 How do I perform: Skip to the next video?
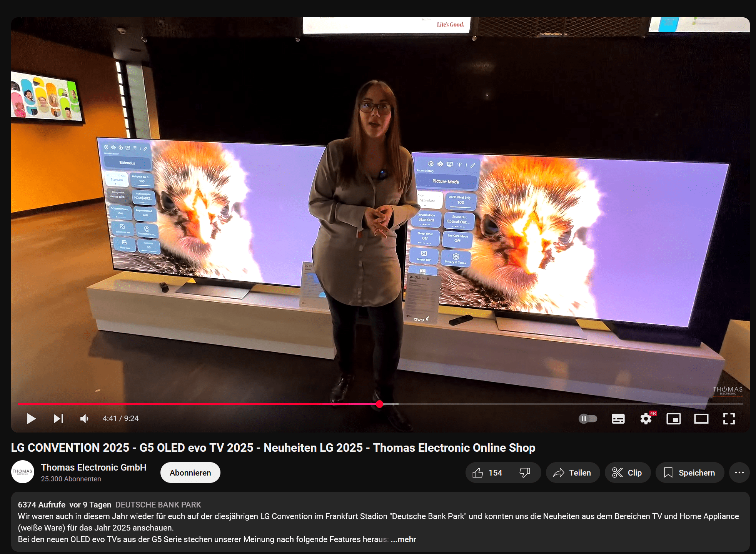click(58, 419)
